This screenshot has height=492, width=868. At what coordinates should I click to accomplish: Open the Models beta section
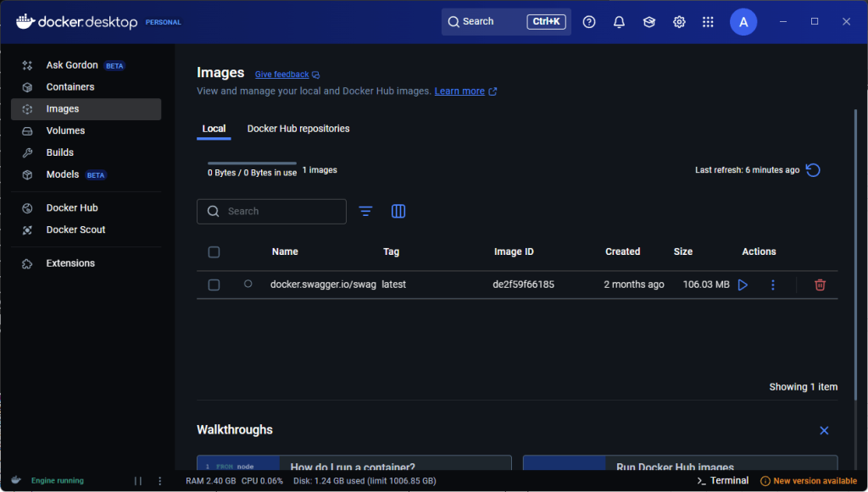86,174
